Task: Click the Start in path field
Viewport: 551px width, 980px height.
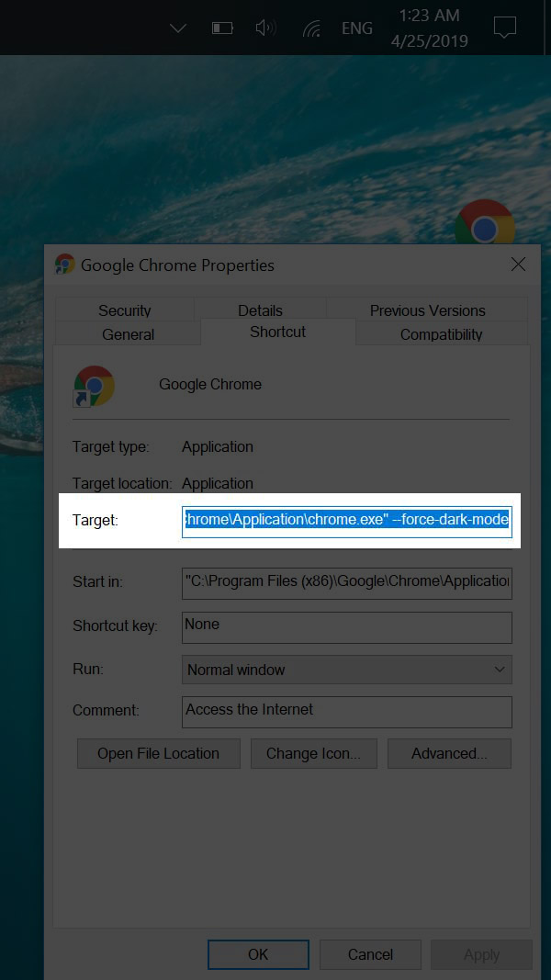Action: coord(347,582)
